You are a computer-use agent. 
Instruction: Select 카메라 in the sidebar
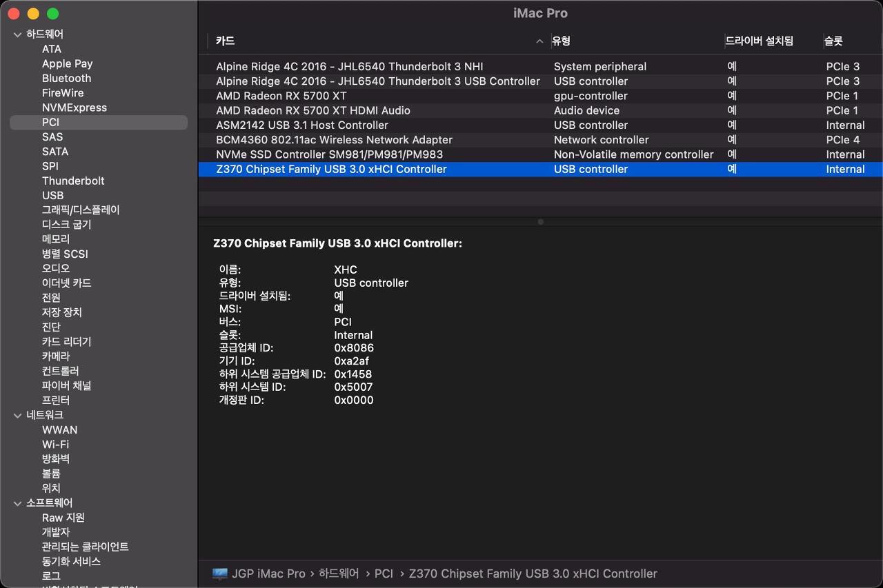56,356
